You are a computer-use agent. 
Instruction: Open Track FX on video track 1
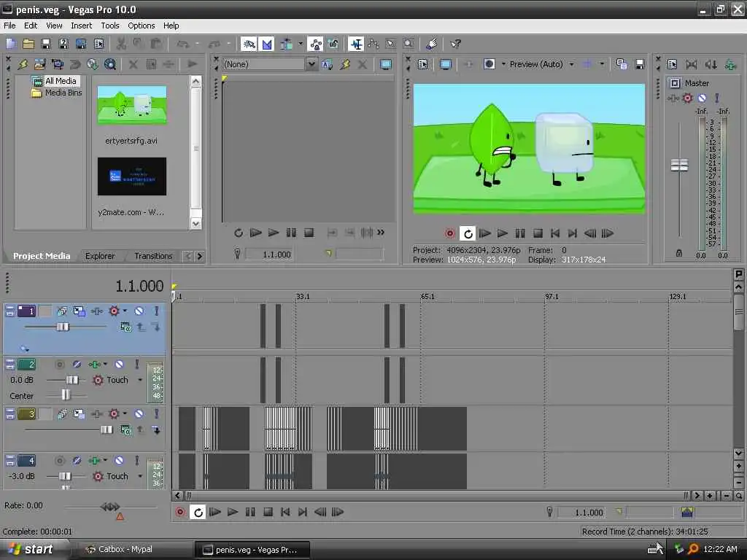click(97, 311)
